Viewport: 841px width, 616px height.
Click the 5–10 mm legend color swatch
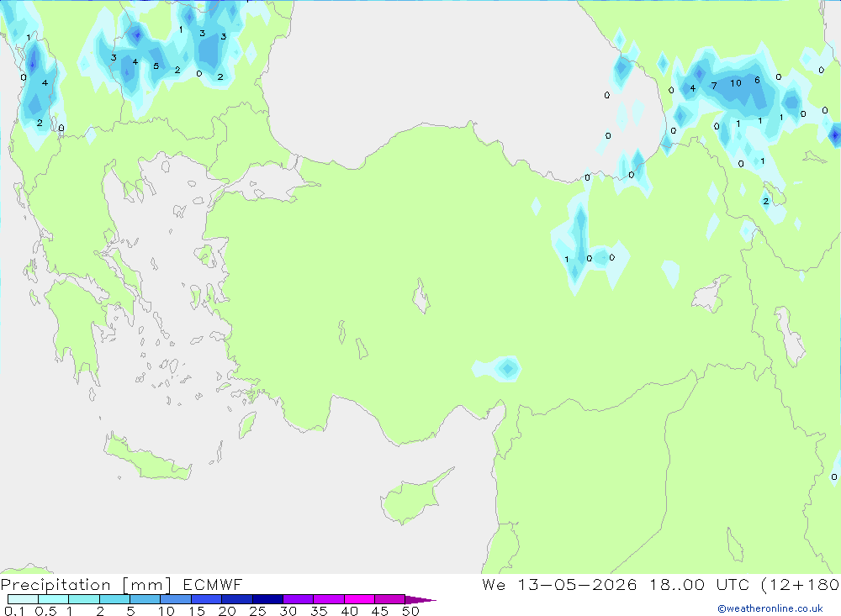(x=145, y=599)
